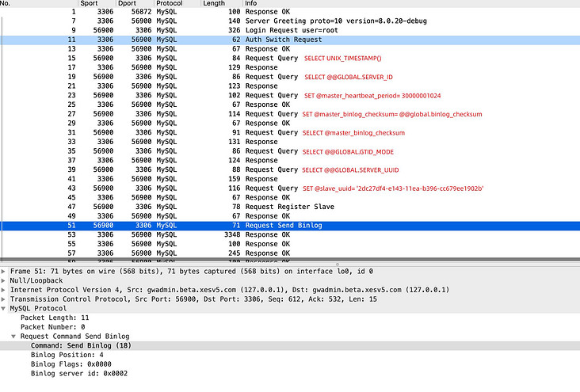The image size is (580, 392).
Task: Collapse the Request Command Send Binlog subtree
Action: [13, 337]
